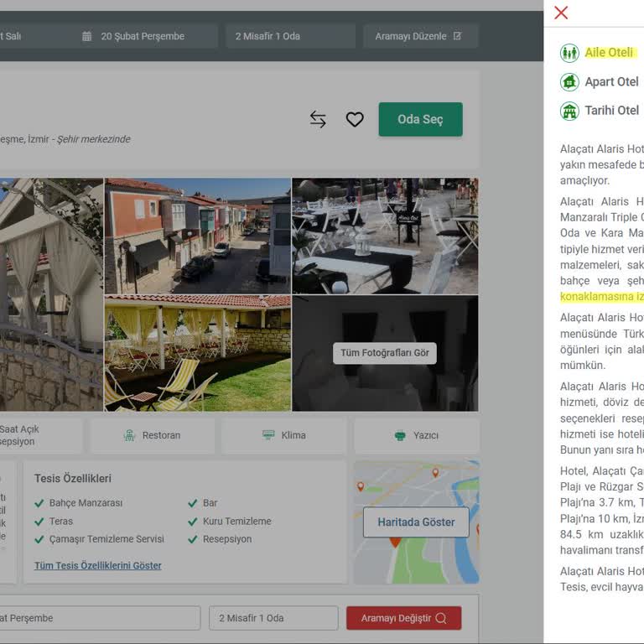The width and height of the screenshot is (644, 644).
Task: Click Haritada Göster button
Action: pyautogui.click(x=416, y=522)
